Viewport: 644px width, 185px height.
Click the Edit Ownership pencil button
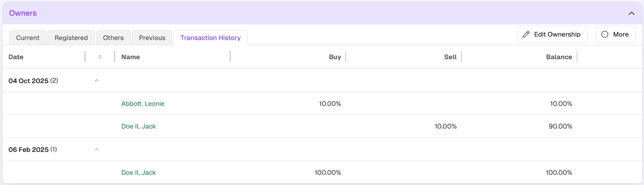click(x=552, y=34)
